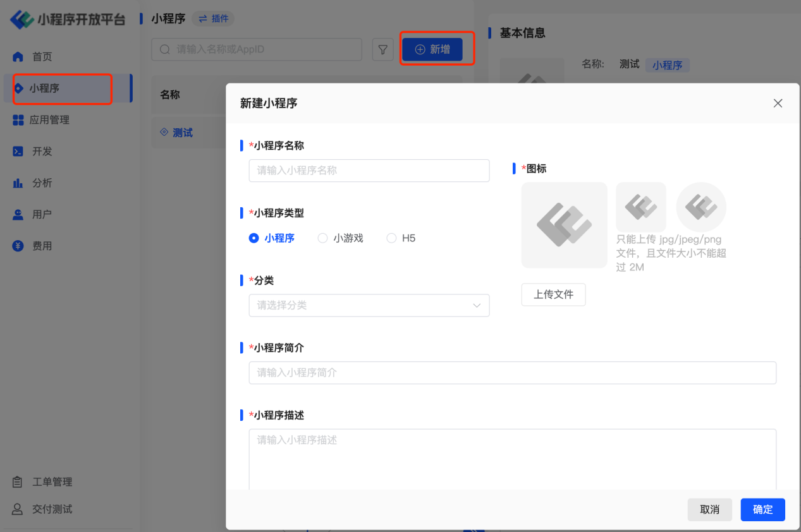Select the 小游戏 radio option
801x532 pixels.
[322, 238]
